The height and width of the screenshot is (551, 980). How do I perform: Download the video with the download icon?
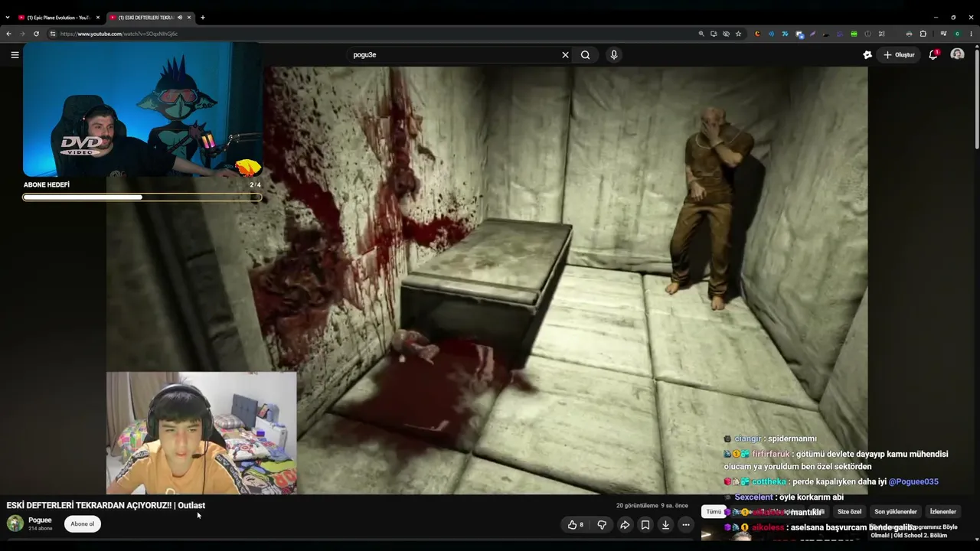(666, 525)
